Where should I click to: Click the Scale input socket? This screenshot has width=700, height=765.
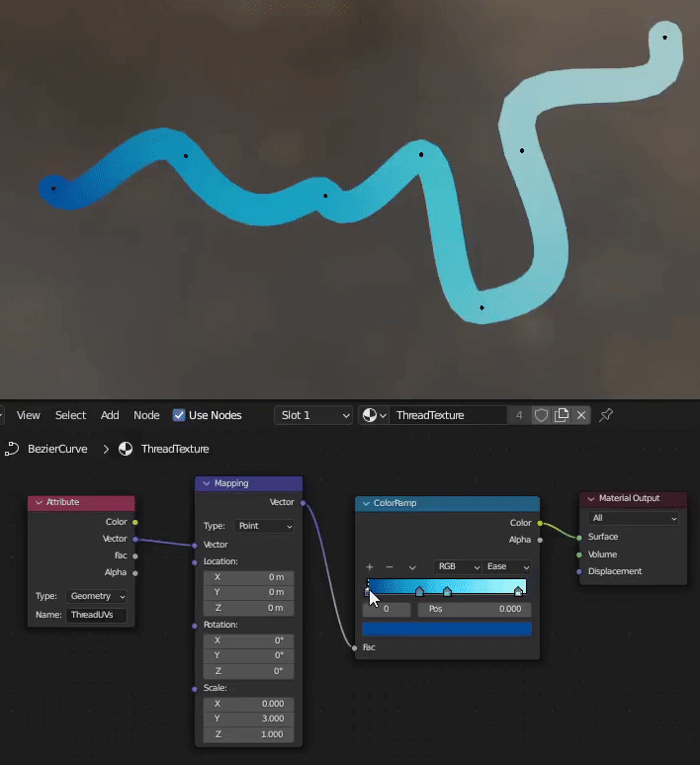click(195, 689)
